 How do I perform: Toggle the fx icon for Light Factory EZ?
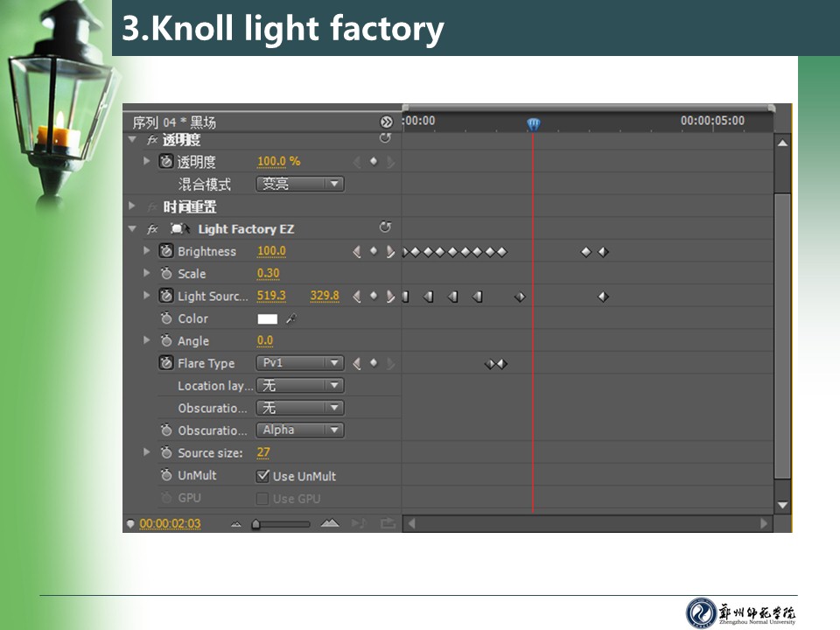click(x=152, y=228)
